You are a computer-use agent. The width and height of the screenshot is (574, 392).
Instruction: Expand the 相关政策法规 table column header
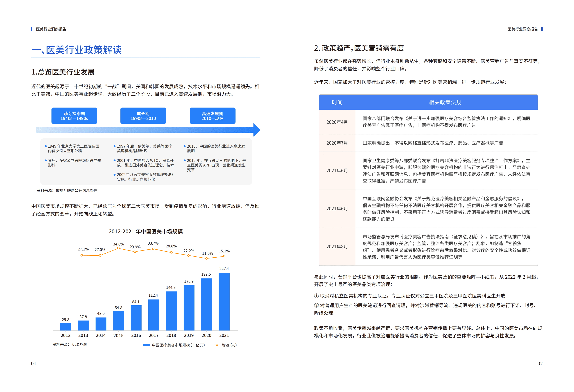tap(446, 102)
